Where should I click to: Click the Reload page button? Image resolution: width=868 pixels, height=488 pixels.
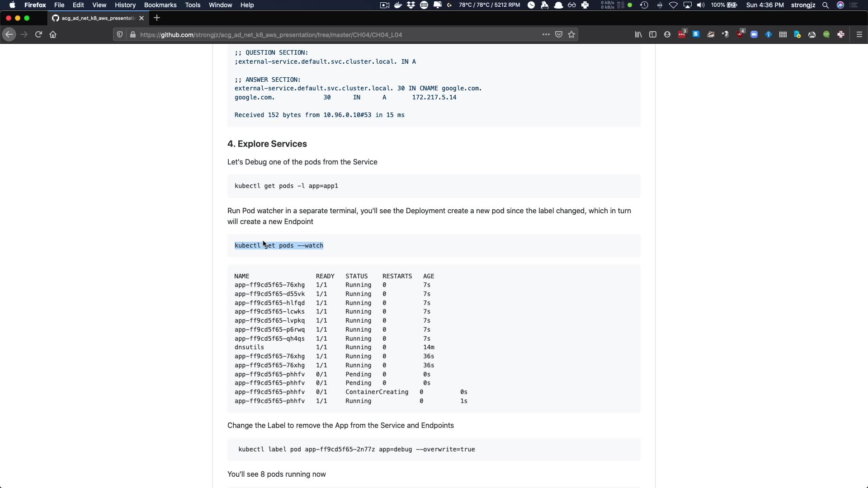coord(38,34)
